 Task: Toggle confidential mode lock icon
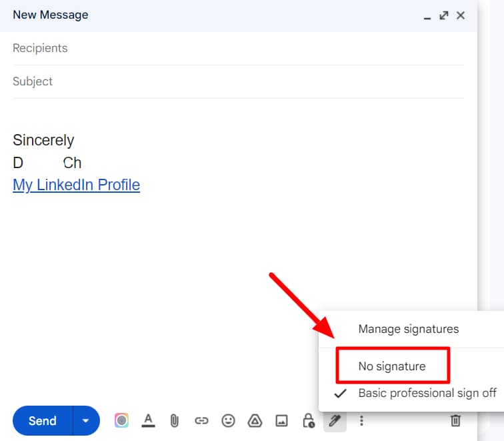click(x=309, y=420)
